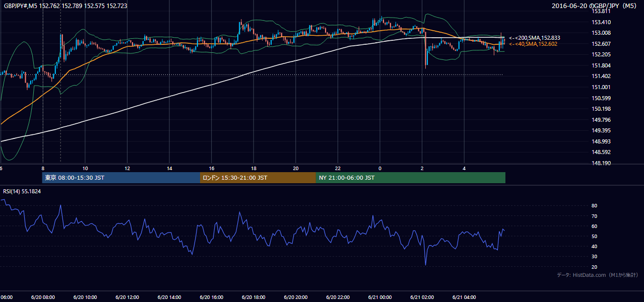Click price axis label 148.592
644x302 pixels.
point(601,152)
